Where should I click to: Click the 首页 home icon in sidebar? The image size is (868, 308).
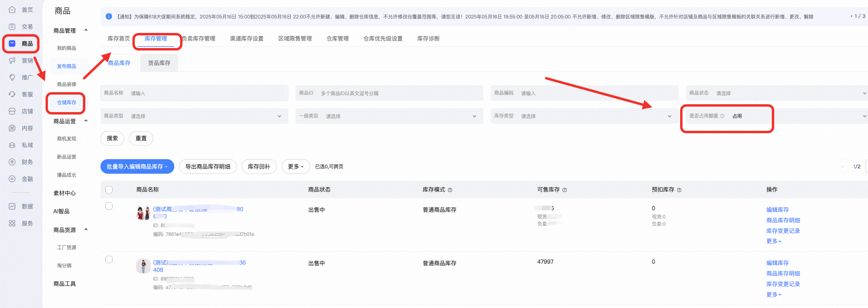[12, 10]
